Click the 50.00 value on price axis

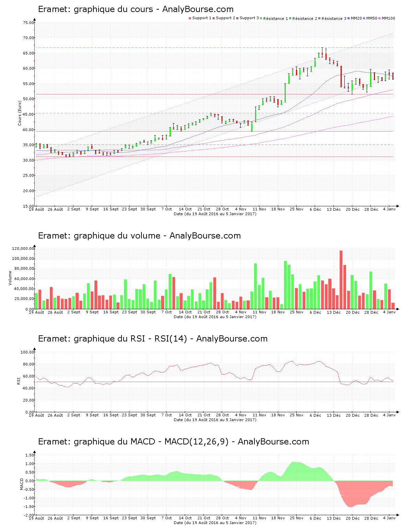(x=28, y=99)
